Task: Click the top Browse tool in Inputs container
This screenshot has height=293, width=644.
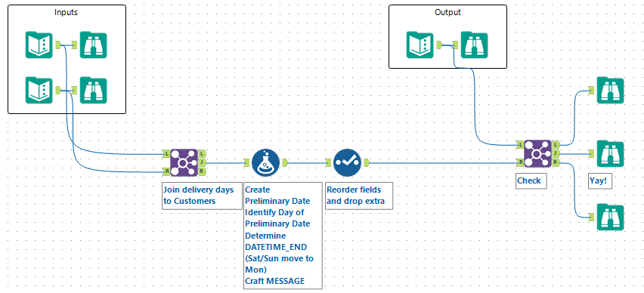Action: pyautogui.click(x=93, y=45)
